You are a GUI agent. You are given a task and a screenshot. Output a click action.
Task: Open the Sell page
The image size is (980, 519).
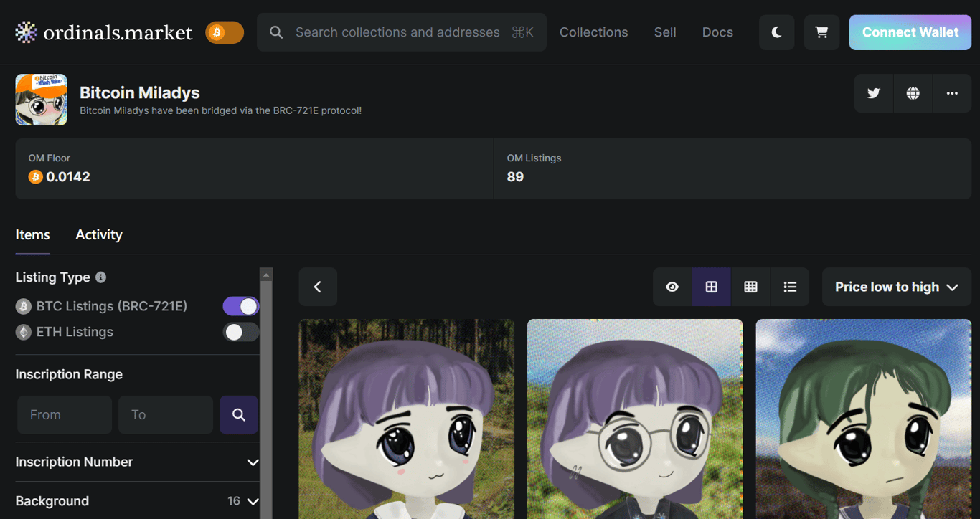pyautogui.click(x=665, y=32)
